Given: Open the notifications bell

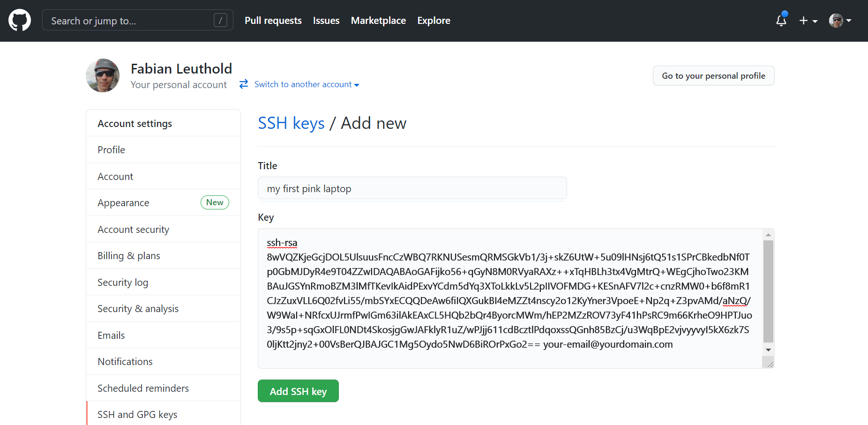Looking at the screenshot, I should click(781, 21).
